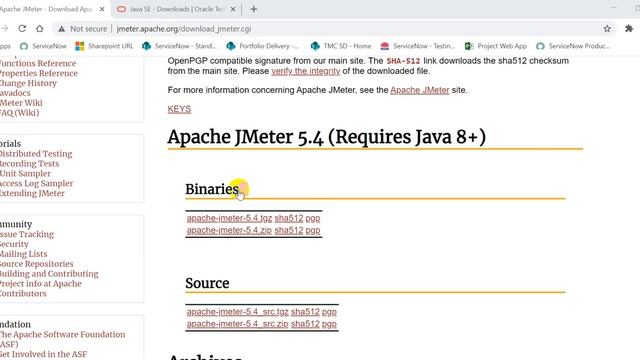Image resolution: width=640 pixels, height=360 pixels.
Task: Open the ServiceNow Produc... bookmark
Action: tap(573, 46)
